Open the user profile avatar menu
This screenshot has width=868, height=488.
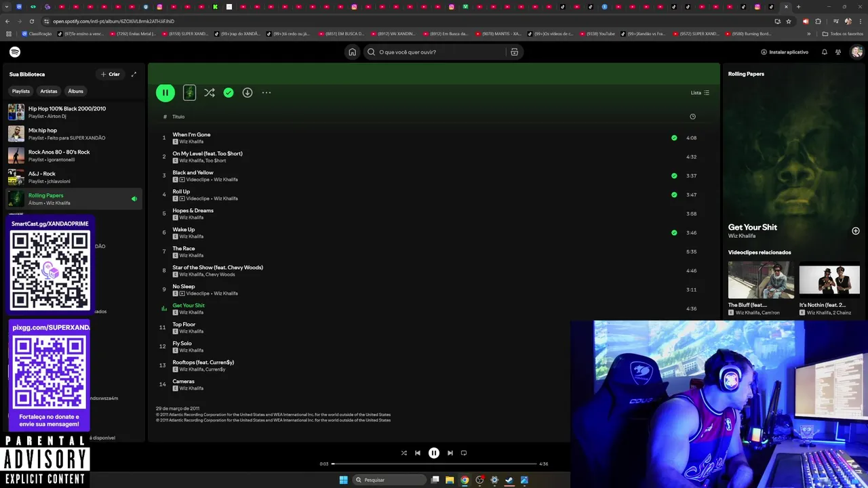coord(857,52)
